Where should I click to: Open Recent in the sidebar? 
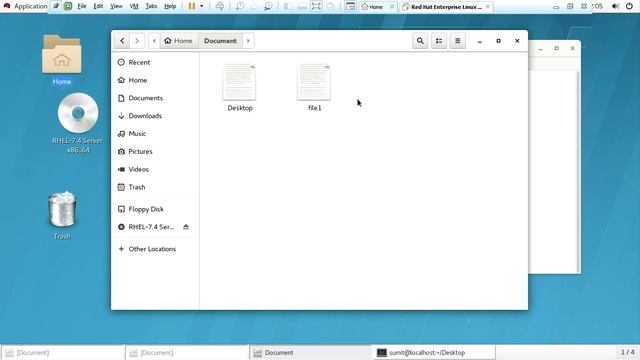tap(155, 62)
